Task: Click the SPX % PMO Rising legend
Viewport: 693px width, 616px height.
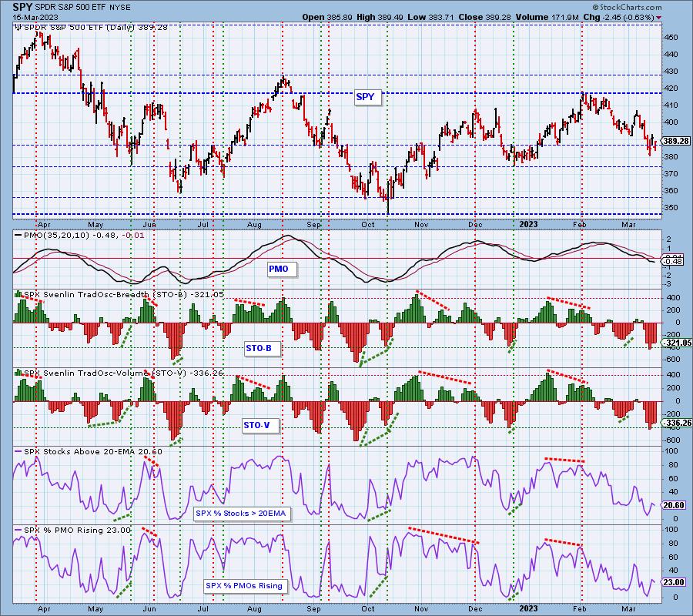Action: click(x=73, y=531)
